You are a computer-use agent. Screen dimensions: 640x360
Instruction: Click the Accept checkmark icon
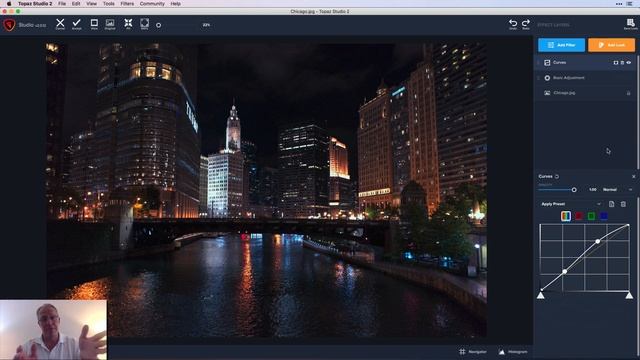tap(76, 23)
